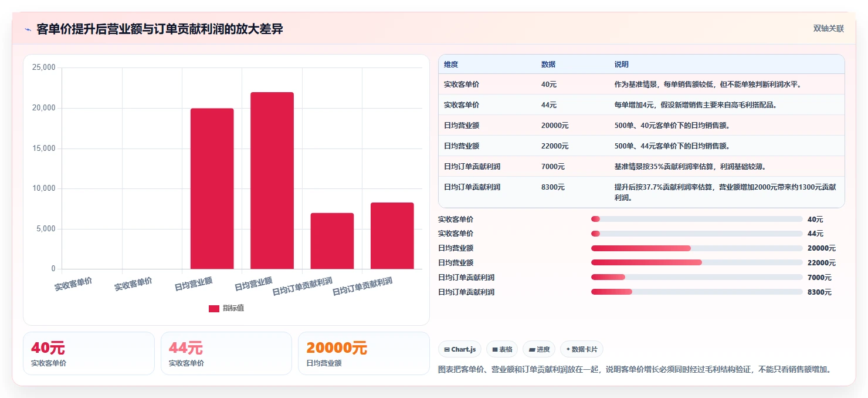Select the 进度 chip
The width and height of the screenshot is (868, 398).
[539, 349]
